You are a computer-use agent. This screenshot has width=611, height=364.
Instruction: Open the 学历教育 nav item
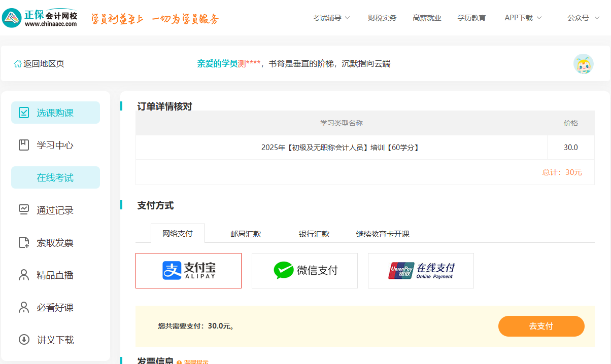(471, 18)
